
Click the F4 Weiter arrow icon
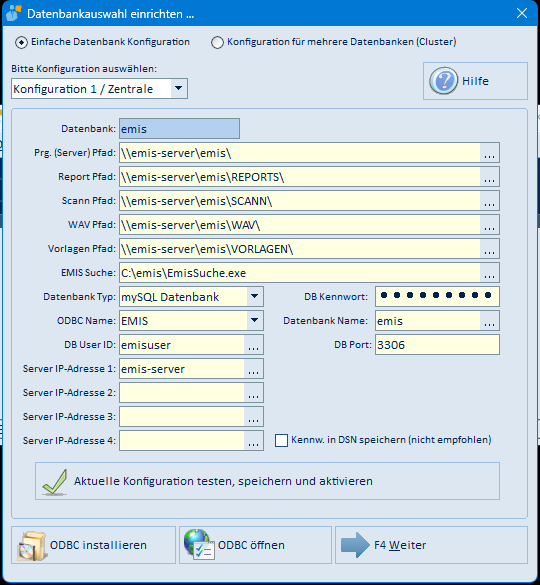pos(355,545)
